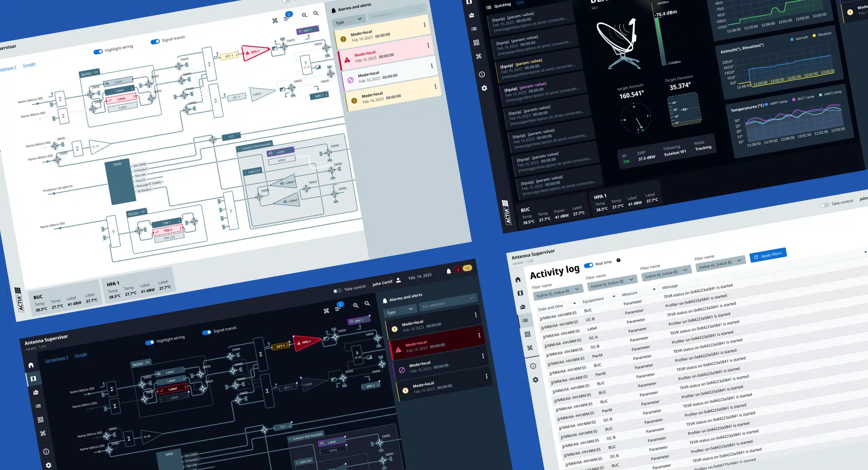Toggle Signal transit in light synoptic
Viewport: 868px width, 470px height.
[155, 42]
